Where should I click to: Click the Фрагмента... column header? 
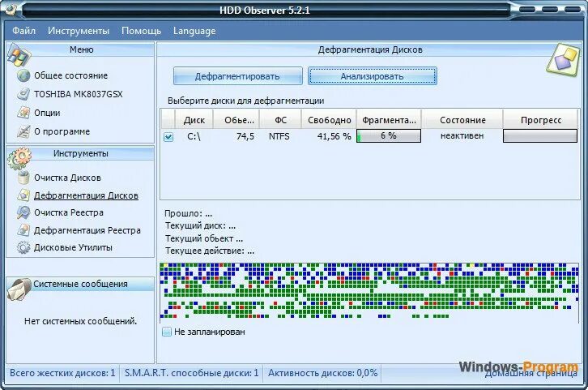point(389,120)
